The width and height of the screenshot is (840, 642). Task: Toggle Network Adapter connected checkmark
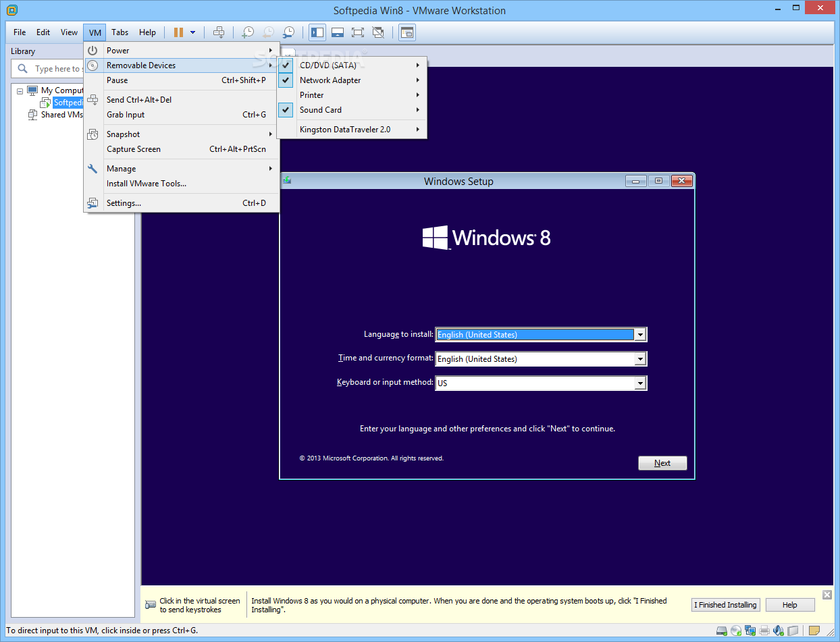286,80
